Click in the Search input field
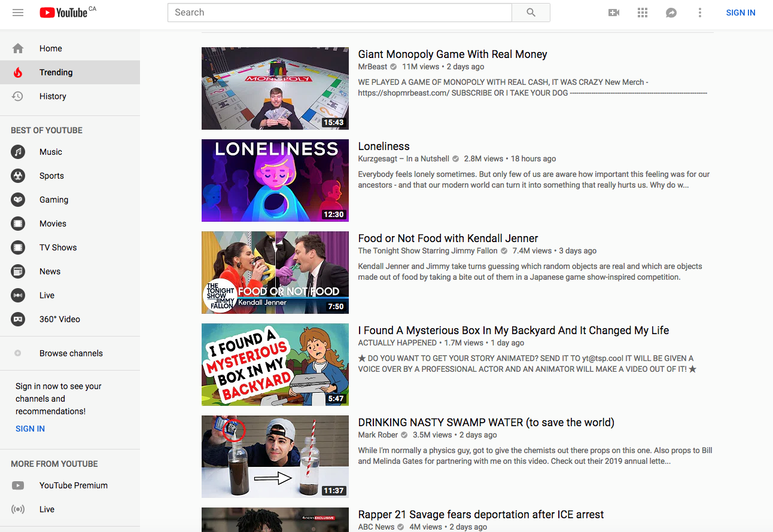Image resolution: width=773 pixels, height=532 pixels. 340,13
